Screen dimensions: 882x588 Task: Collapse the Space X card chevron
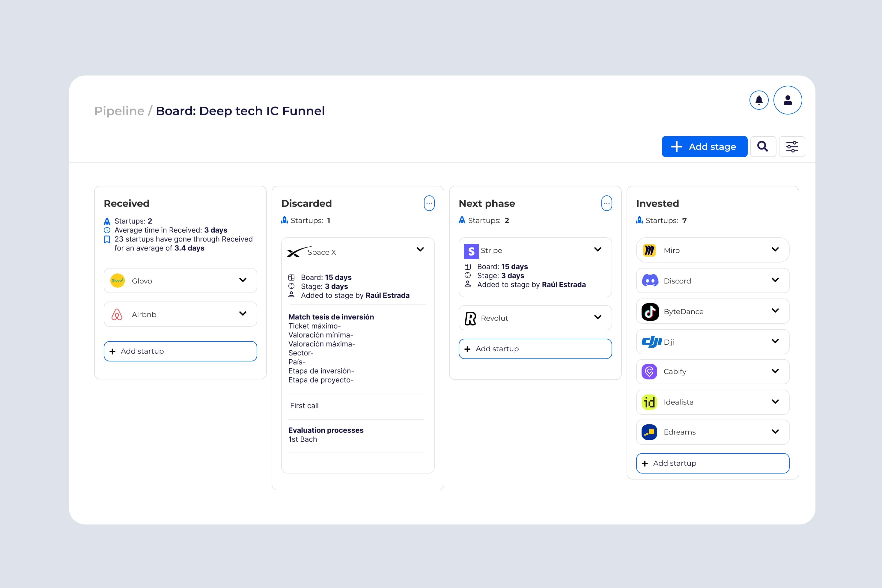tap(420, 249)
